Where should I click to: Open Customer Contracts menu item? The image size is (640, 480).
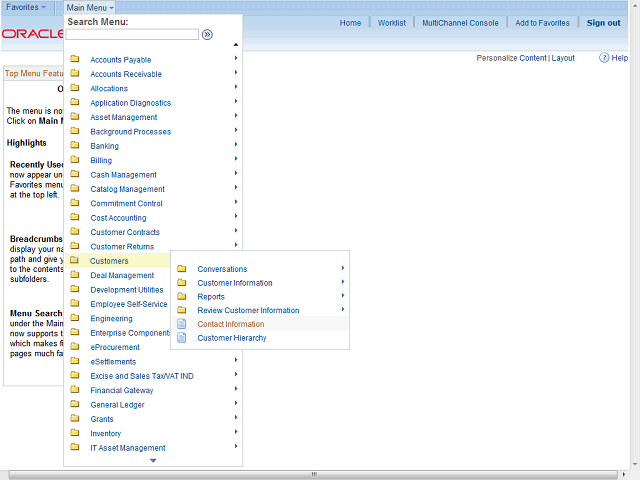tap(125, 232)
